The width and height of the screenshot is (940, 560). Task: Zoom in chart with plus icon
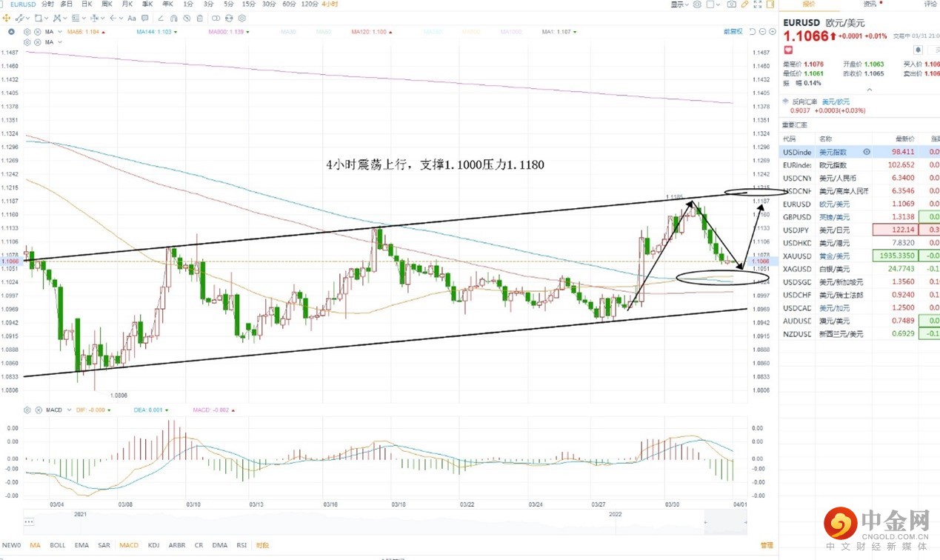click(773, 32)
